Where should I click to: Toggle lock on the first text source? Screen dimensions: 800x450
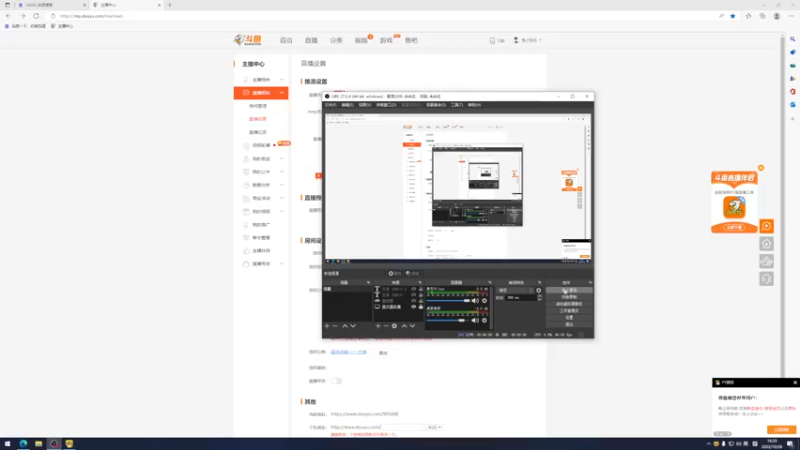point(421,289)
